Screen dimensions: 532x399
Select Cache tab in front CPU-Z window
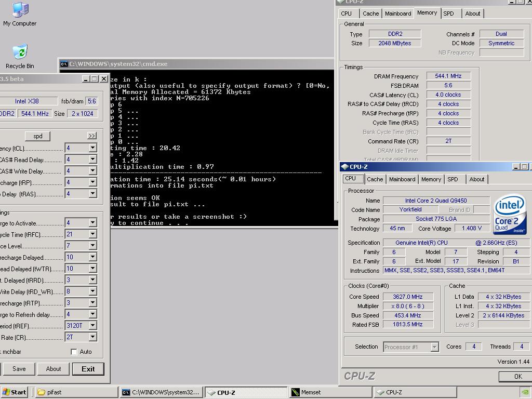375,179
